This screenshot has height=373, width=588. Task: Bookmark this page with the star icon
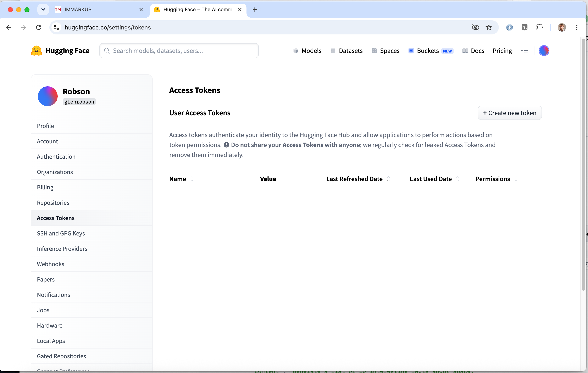coord(489,27)
